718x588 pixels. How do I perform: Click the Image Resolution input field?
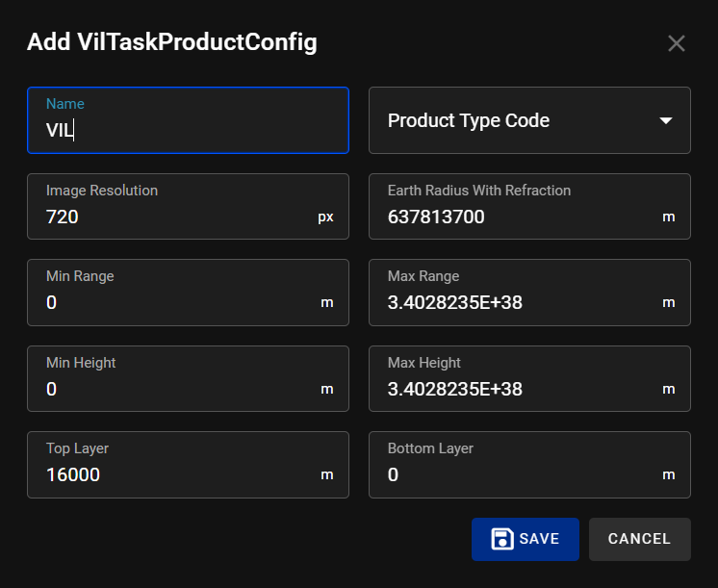click(x=173, y=217)
